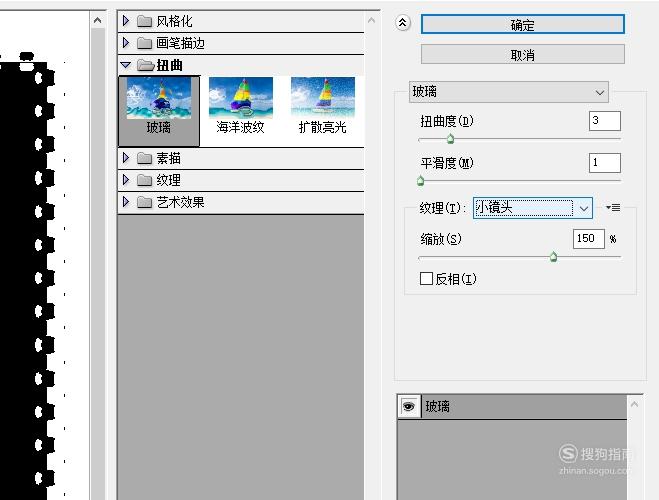The height and width of the screenshot is (500, 659).
Task: Expand the 风格化 folder arrow
Action: 126,20
